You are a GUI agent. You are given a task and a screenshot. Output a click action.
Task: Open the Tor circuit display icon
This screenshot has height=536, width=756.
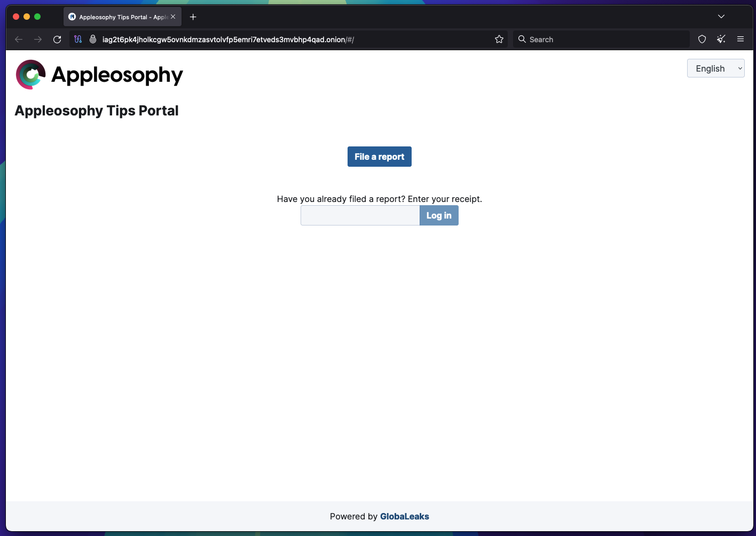coord(78,39)
